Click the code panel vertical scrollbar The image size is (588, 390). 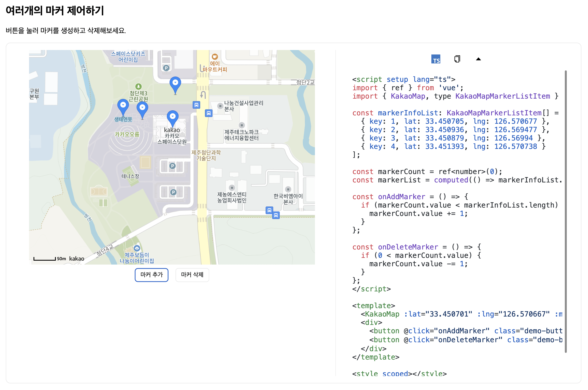point(566,211)
